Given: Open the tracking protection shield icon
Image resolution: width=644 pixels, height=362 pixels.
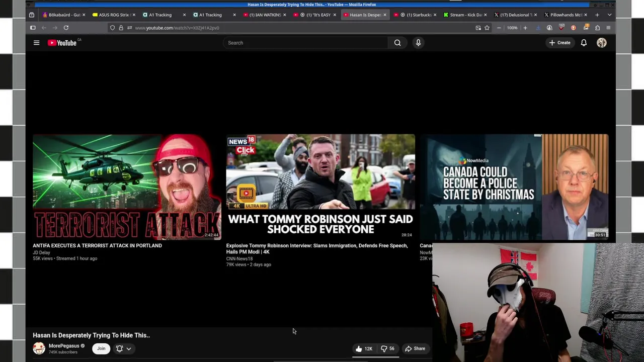Looking at the screenshot, I should (x=112, y=28).
